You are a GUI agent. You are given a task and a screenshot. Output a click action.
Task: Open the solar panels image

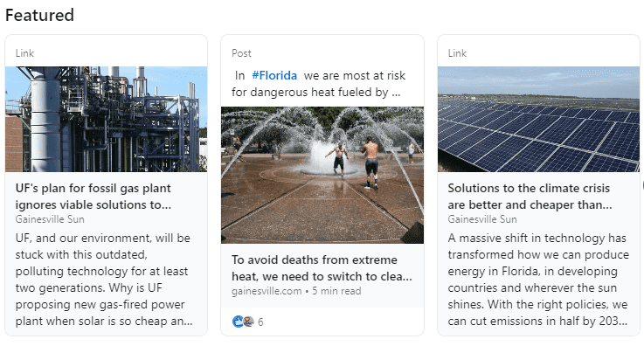538,119
